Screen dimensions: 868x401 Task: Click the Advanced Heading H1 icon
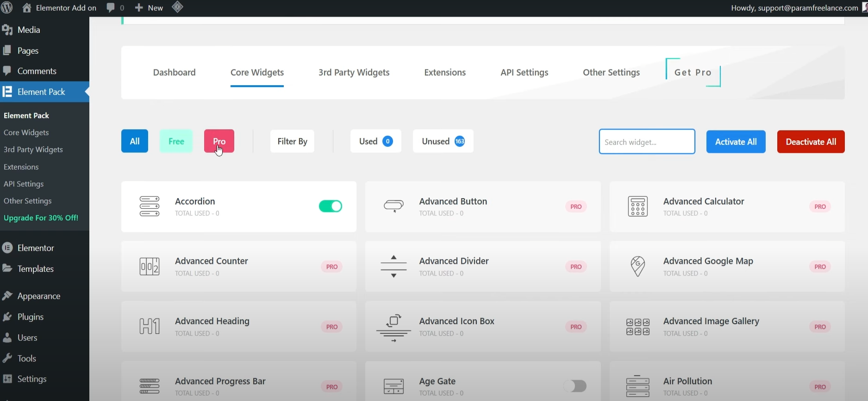[x=150, y=326]
